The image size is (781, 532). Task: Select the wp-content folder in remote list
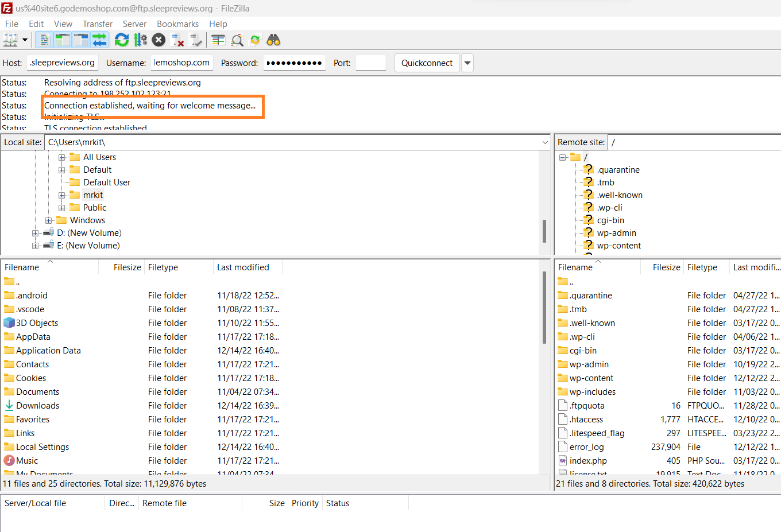coord(591,378)
